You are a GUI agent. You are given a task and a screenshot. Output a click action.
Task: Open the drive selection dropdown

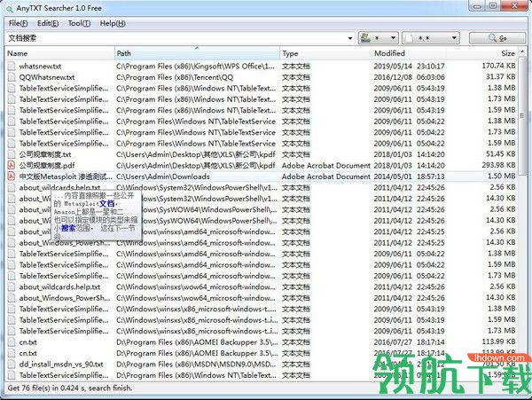pyautogui.click(x=379, y=38)
